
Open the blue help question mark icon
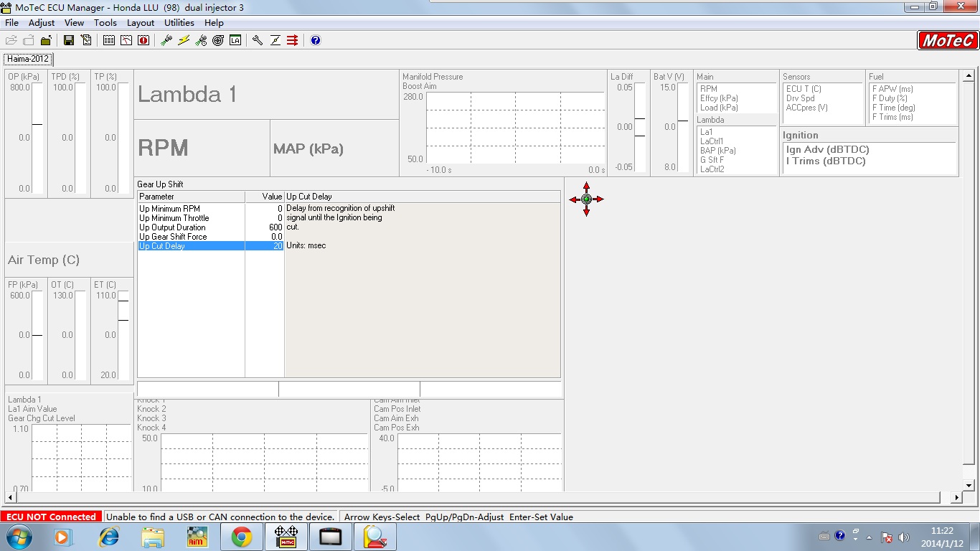(316, 40)
